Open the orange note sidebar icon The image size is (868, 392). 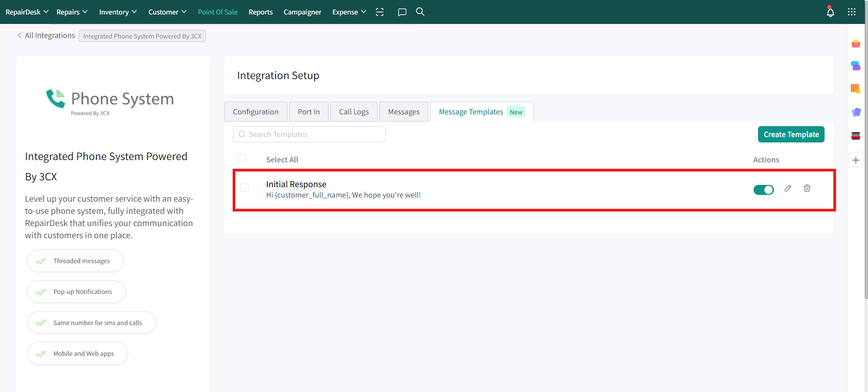click(x=856, y=89)
